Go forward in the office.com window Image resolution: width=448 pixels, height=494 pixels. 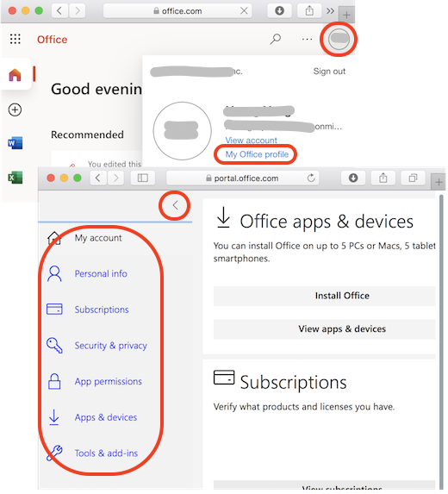click(x=77, y=11)
